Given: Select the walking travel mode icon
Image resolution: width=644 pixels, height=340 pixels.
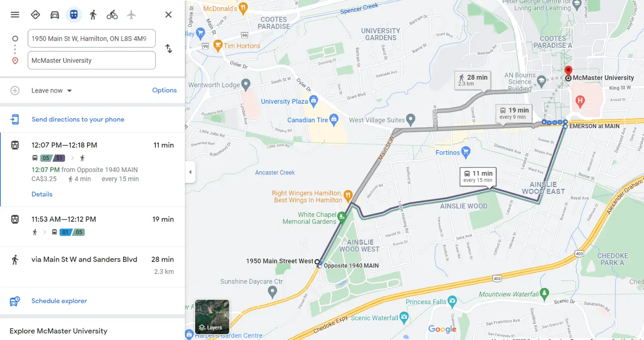Looking at the screenshot, I should pos(93,15).
